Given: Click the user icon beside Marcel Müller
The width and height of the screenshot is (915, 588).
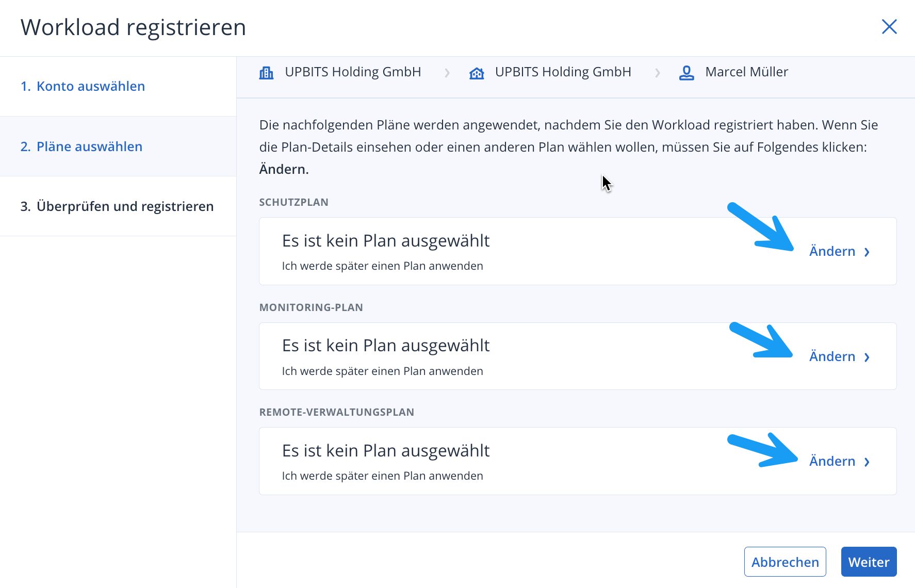Looking at the screenshot, I should [687, 73].
